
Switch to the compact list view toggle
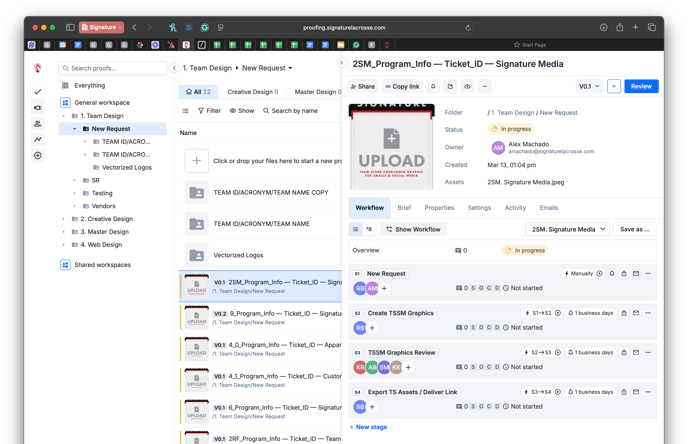tap(369, 230)
